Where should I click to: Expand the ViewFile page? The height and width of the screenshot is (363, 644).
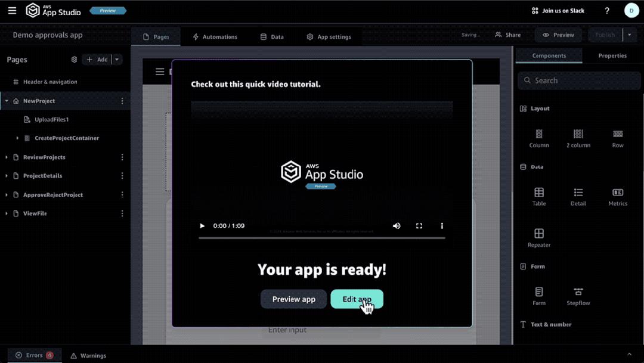coord(7,213)
